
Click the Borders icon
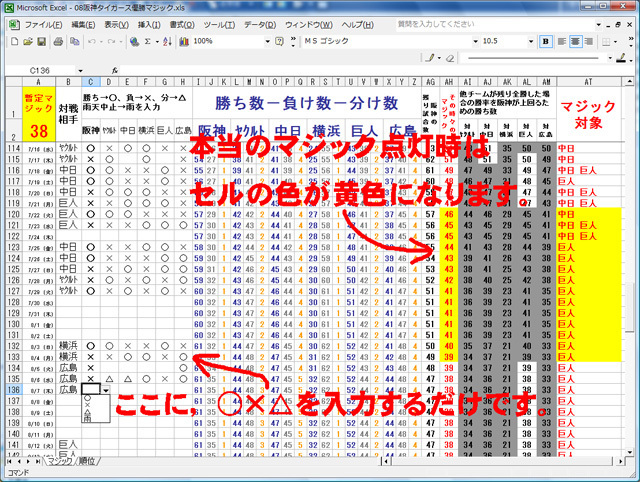click(x=606, y=41)
